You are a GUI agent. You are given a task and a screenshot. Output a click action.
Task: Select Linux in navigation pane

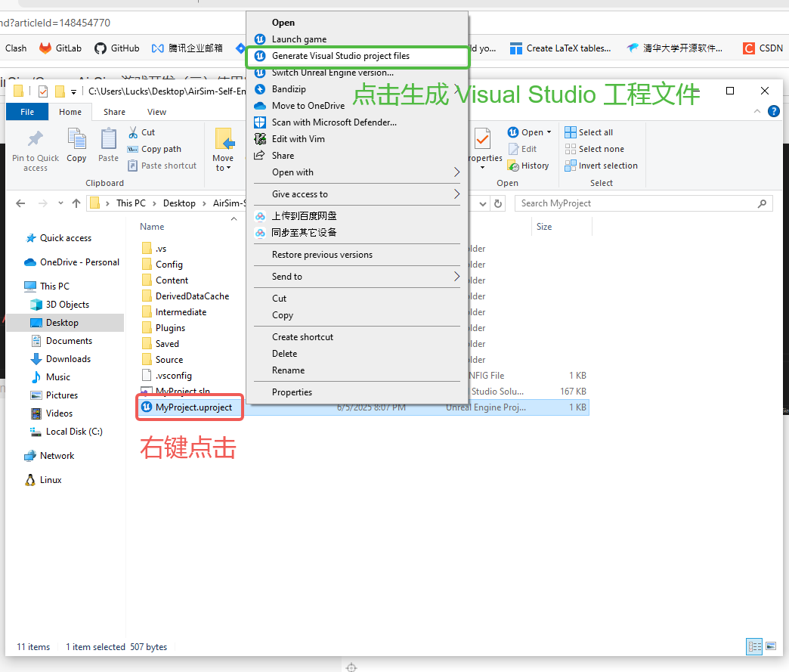51,480
